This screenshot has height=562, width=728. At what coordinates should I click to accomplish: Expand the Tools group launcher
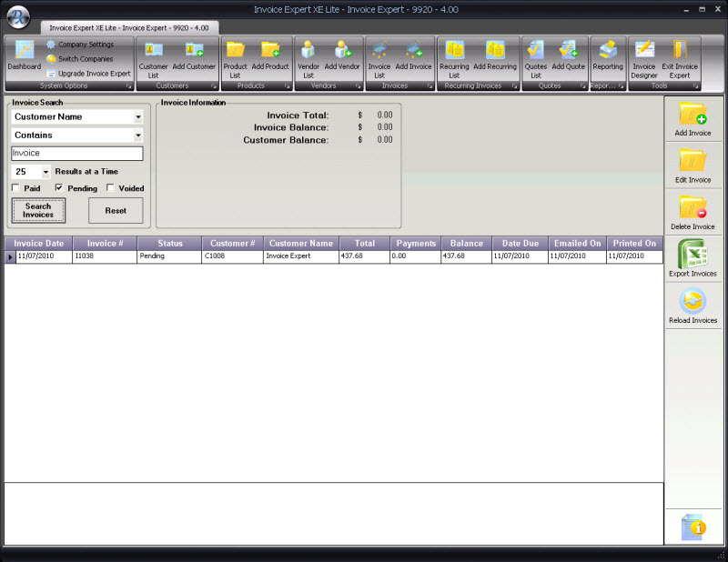(x=695, y=86)
